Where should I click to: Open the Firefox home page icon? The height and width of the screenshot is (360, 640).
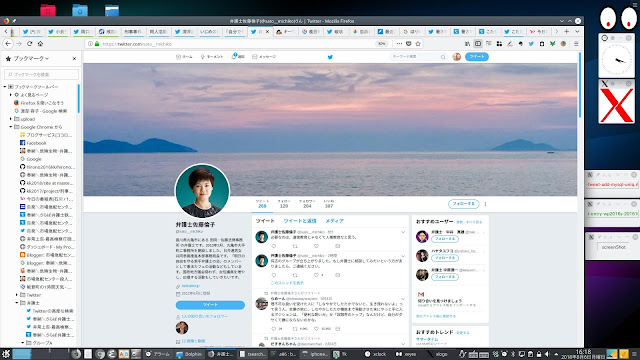[40, 44]
